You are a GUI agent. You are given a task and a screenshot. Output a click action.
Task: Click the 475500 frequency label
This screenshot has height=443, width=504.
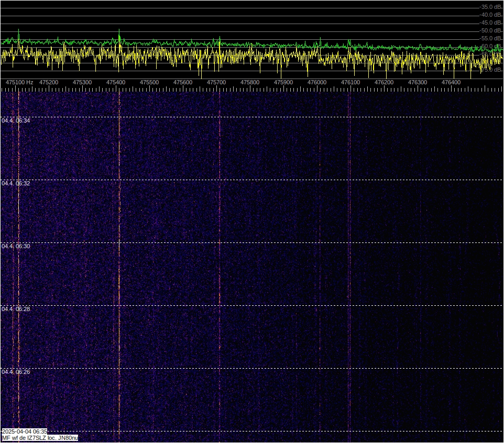pyautogui.click(x=149, y=82)
